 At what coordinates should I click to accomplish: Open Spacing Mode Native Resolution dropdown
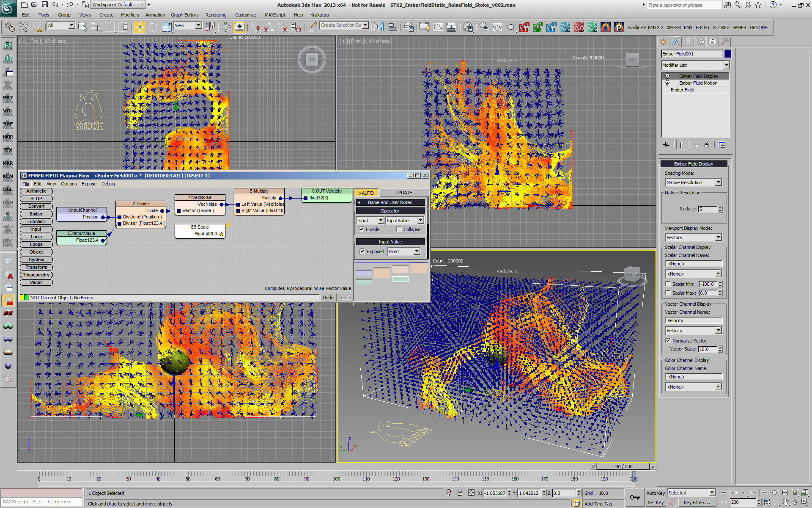click(694, 182)
